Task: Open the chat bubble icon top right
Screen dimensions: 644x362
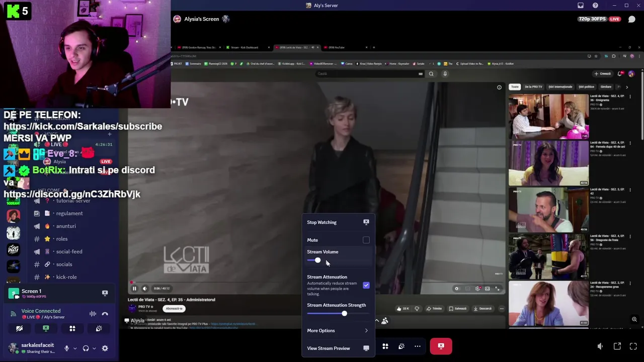Action: [632, 19]
